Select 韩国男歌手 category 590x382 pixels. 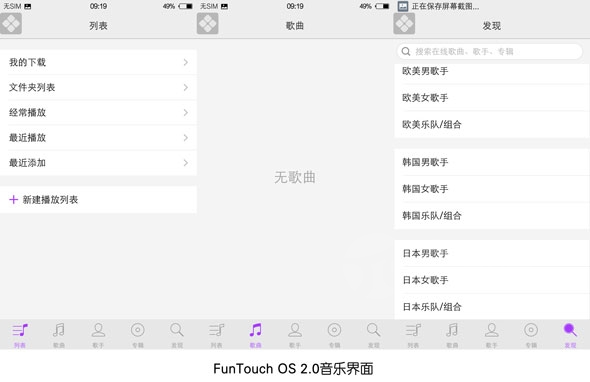click(x=491, y=162)
